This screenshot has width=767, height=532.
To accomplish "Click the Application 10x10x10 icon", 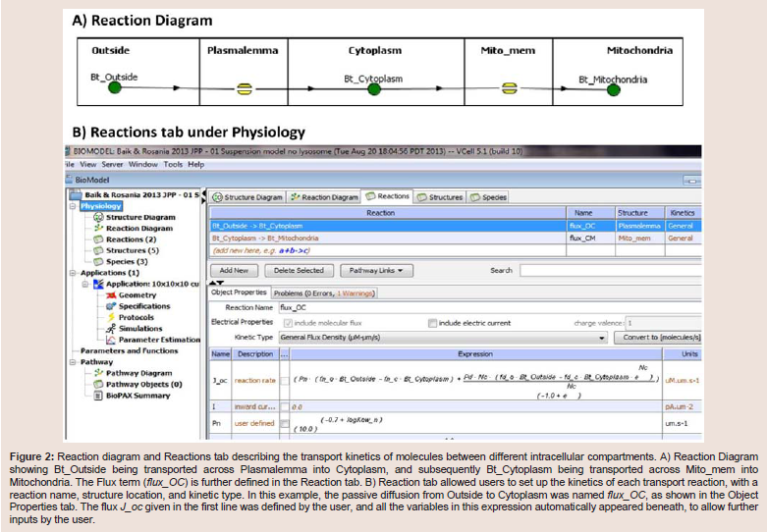I will tap(98, 284).
